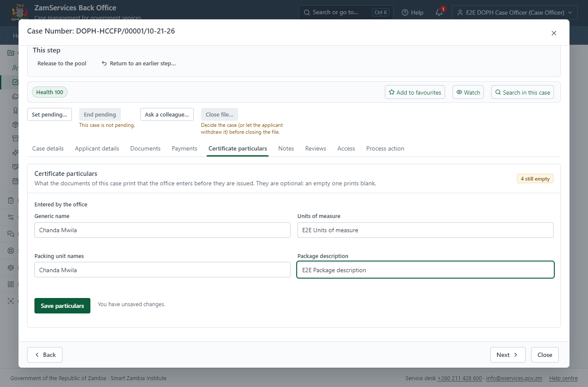The image size is (588, 387).
Task: Save the certificate particulars
Action: point(62,306)
